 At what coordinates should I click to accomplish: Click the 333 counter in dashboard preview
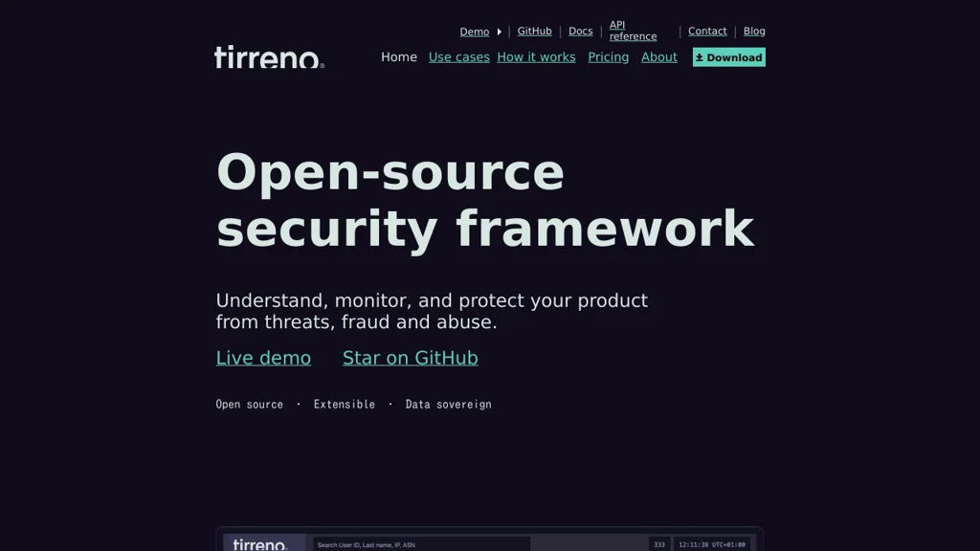point(658,544)
